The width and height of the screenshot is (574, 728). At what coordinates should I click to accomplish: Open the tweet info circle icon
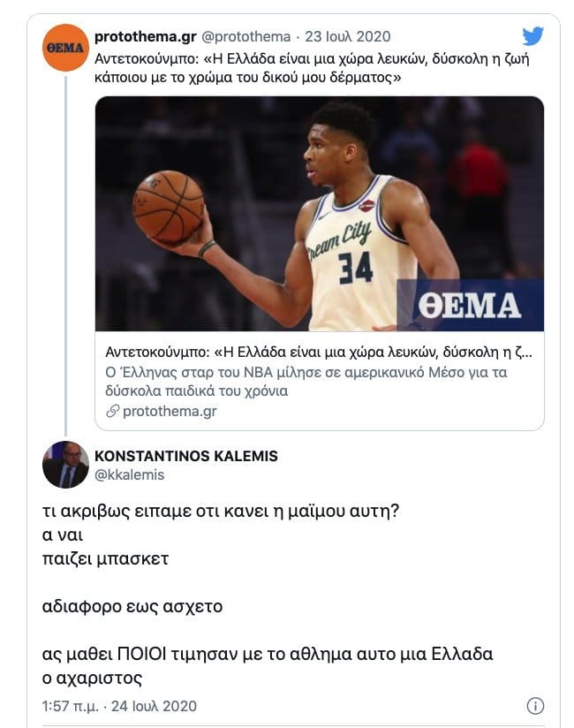[535, 706]
